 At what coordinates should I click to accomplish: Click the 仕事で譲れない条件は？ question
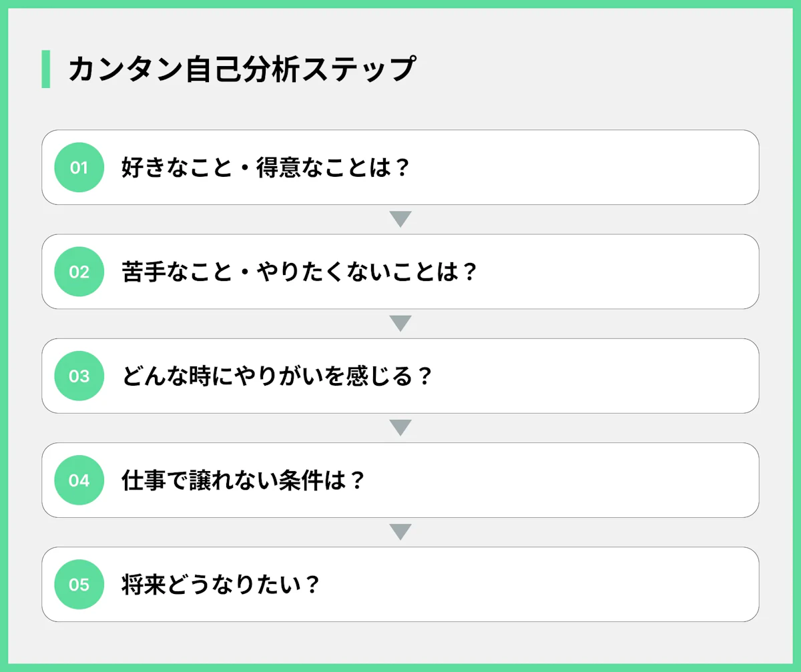pyautogui.click(x=244, y=480)
